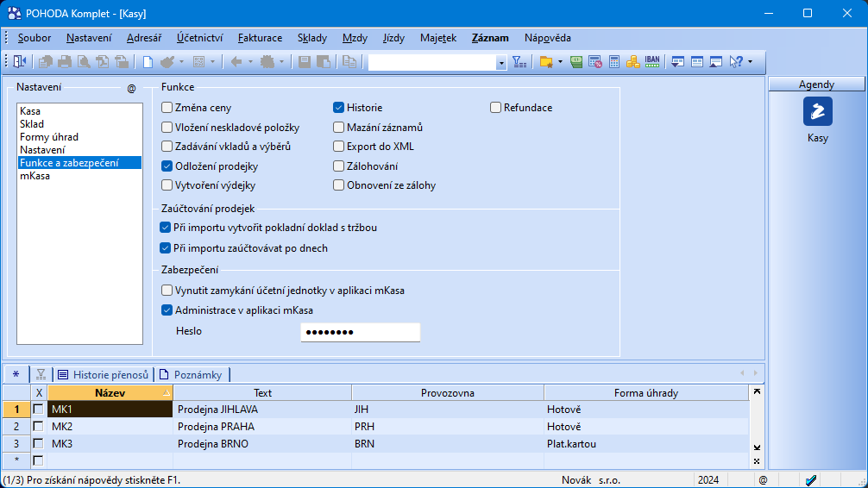The height and width of the screenshot is (488, 868).
Task: Switch to the Poznámky tab
Action: tap(191, 374)
